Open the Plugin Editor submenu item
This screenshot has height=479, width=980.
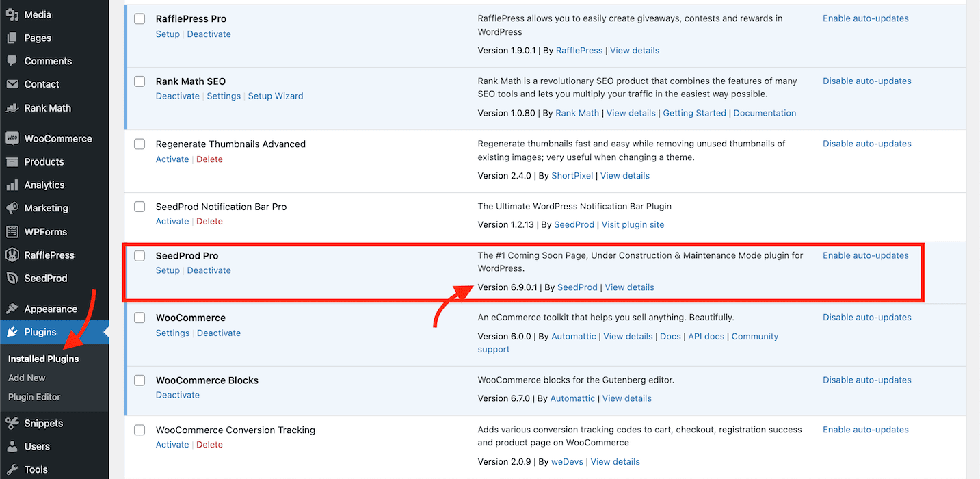pyautogui.click(x=34, y=397)
